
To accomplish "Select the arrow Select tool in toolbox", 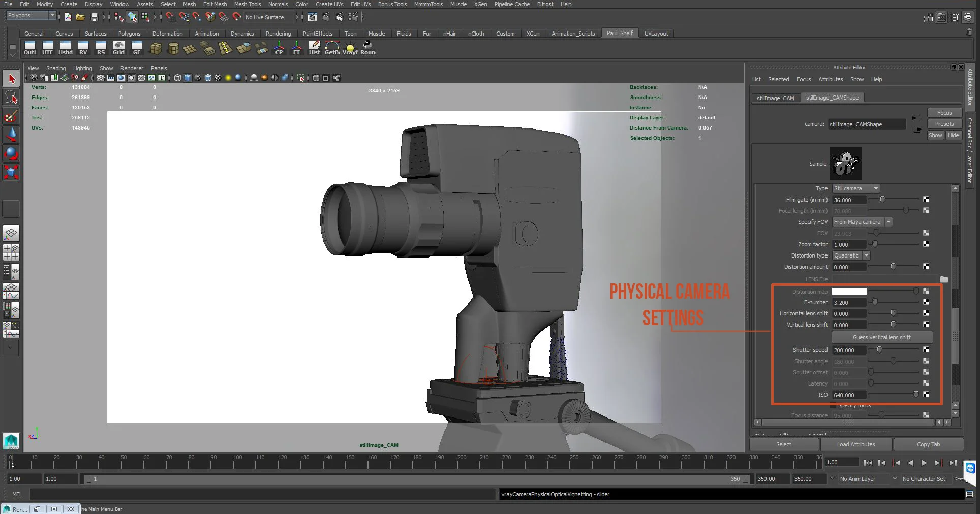I will pos(11,79).
